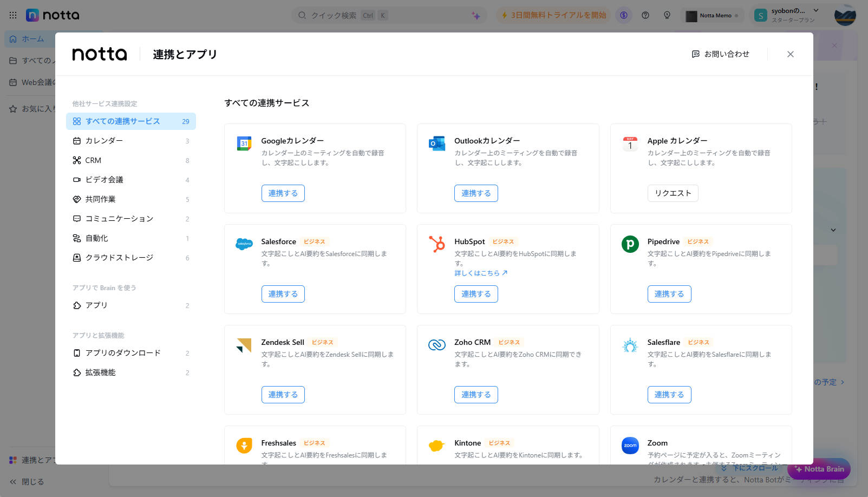Click the Notta Memo button
The height and width of the screenshot is (497, 868).
tap(713, 16)
